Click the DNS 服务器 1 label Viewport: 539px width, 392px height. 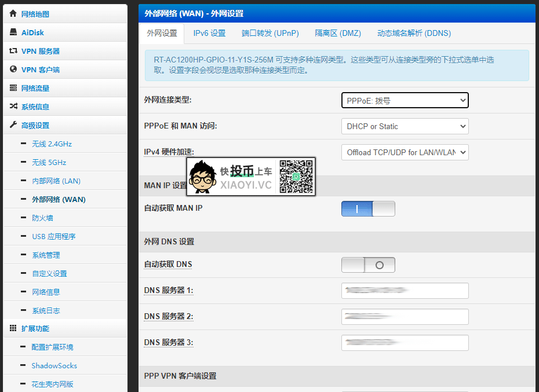[169, 290]
